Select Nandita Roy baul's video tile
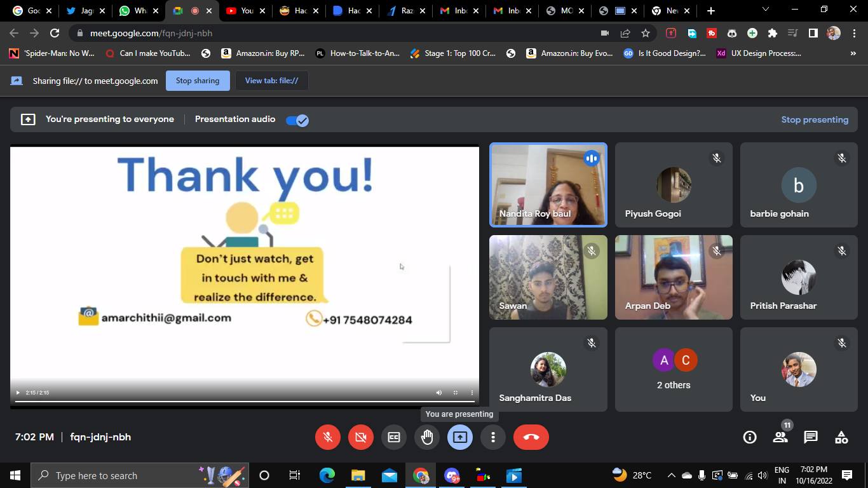The image size is (868, 488). pos(548,185)
